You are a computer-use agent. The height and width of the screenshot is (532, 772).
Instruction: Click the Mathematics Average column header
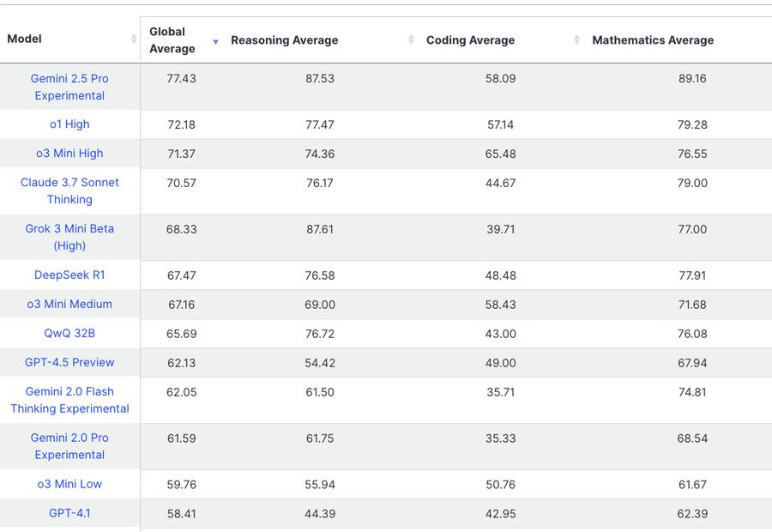pyautogui.click(x=653, y=40)
